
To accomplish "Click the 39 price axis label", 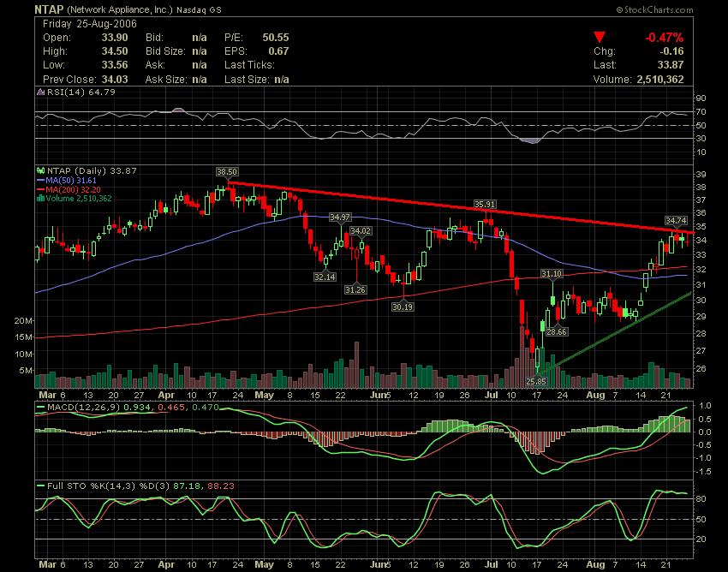I will click(701, 175).
